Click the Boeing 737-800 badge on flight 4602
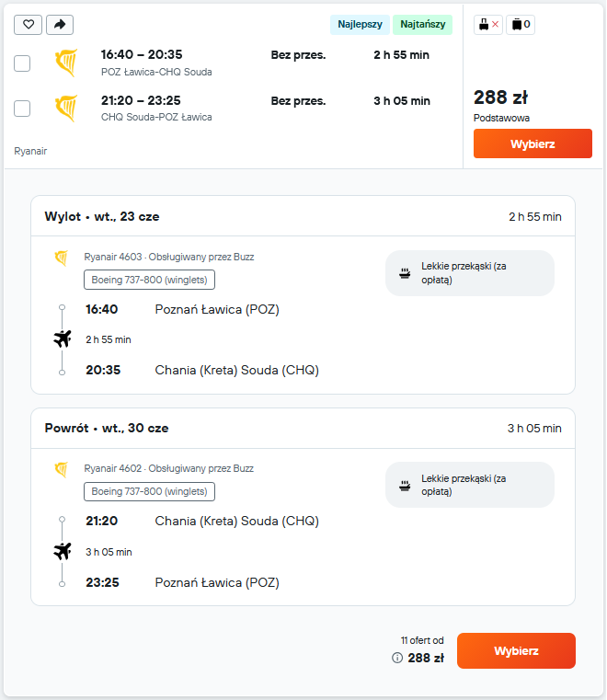This screenshot has width=607, height=700. tap(150, 491)
